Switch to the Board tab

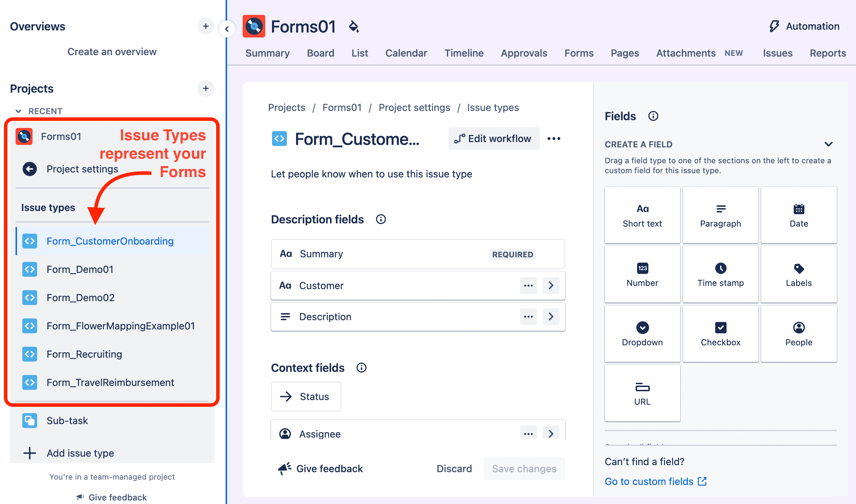(320, 53)
